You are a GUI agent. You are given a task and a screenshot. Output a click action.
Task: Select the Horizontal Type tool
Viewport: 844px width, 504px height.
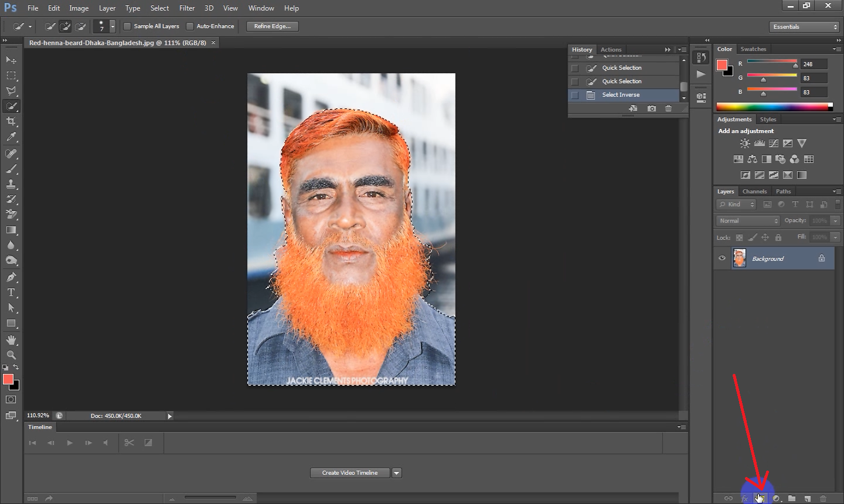point(11,292)
